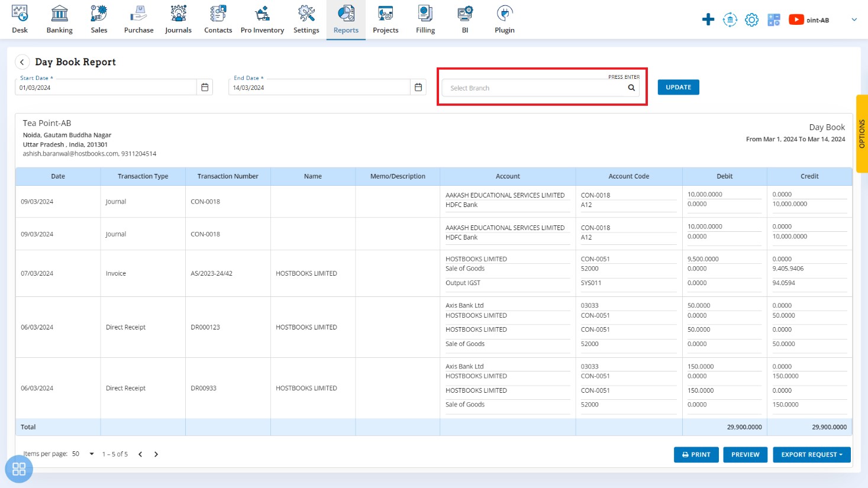Open the EXPORT REQUEST dropdown
The width and height of the screenshot is (868, 488).
[811, 454]
